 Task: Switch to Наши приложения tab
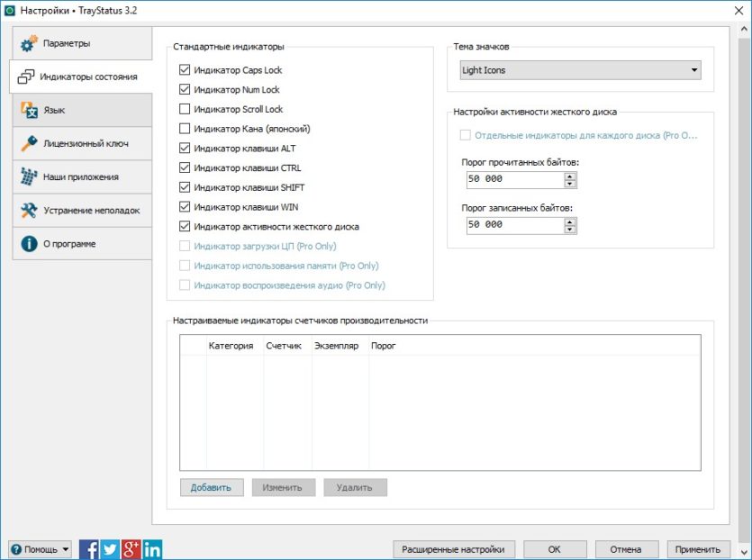(x=82, y=177)
